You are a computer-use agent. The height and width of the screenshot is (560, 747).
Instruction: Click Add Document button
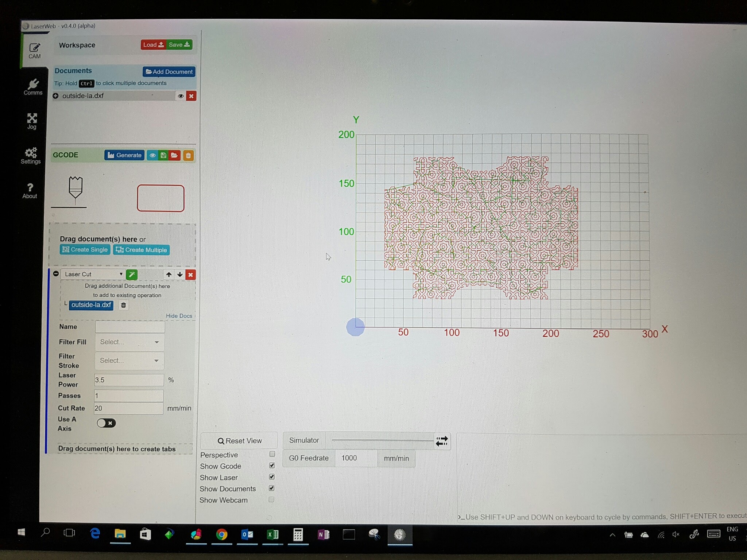pyautogui.click(x=169, y=71)
